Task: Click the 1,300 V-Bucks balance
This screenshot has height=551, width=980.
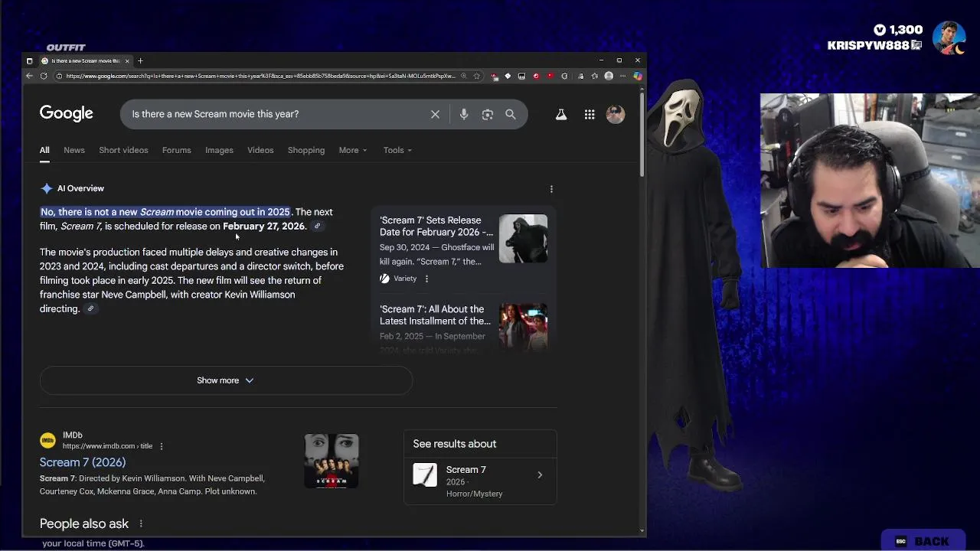Action: 898,30
